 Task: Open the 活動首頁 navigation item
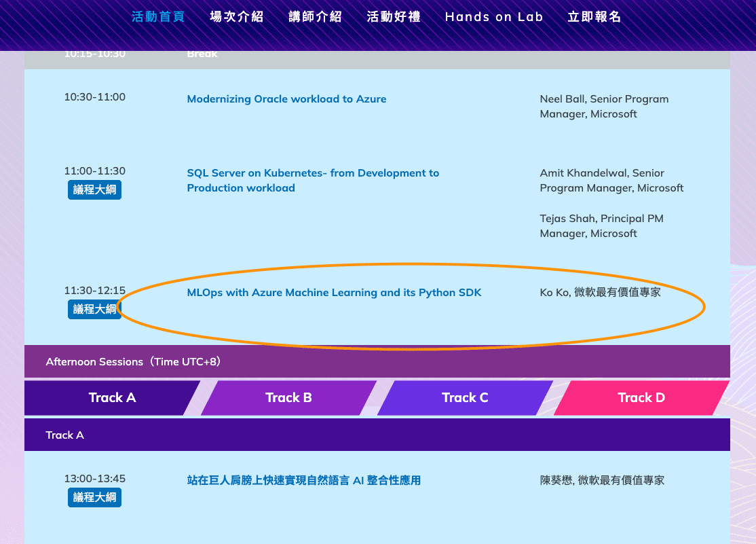coord(158,17)
